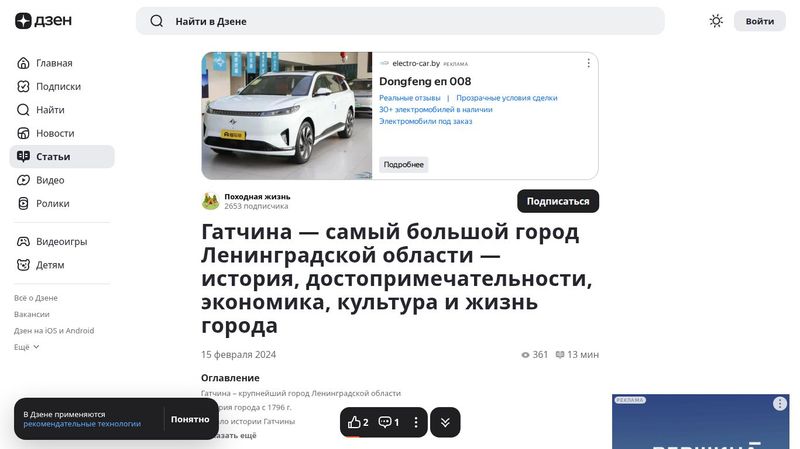800x449 pixels.
Task: Click the Dzen logo icon
Action: pyautogui.click(x=23, y=21)
